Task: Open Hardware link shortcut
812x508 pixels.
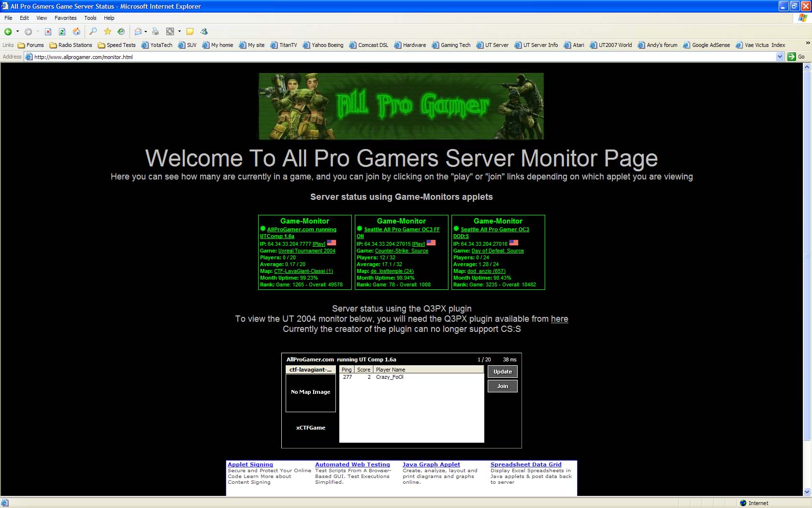Action: 410,45
